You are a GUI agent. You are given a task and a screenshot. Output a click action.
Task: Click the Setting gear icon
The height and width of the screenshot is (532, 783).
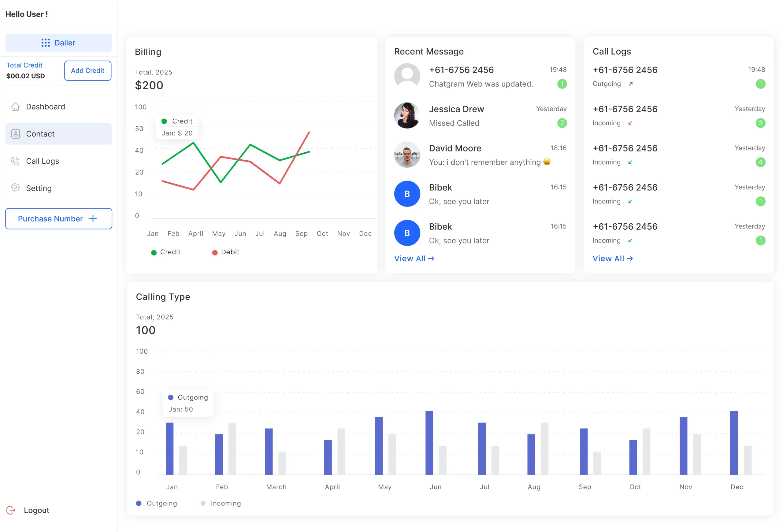tap(15, 188)
